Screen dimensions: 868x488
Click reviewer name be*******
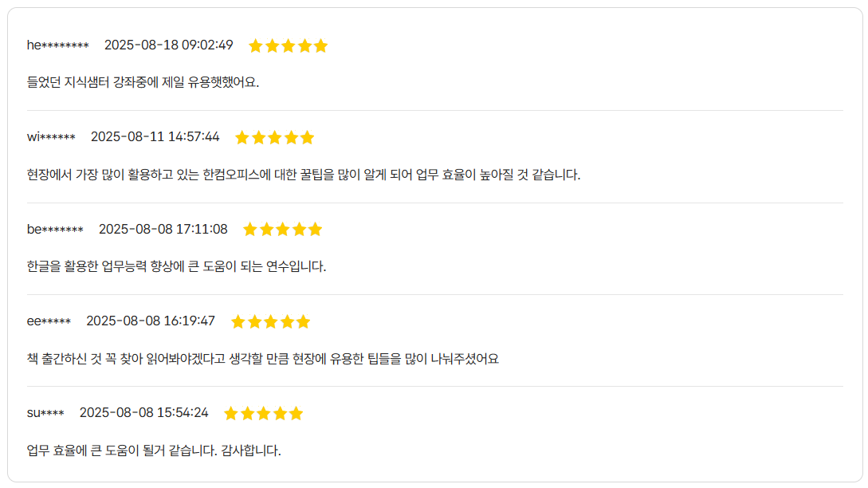tap(55, 229)
